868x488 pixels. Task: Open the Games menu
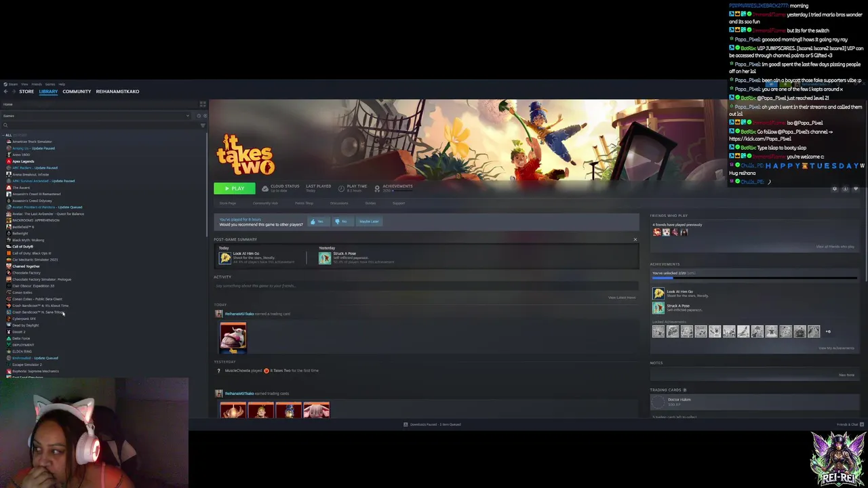pos(50,84)
